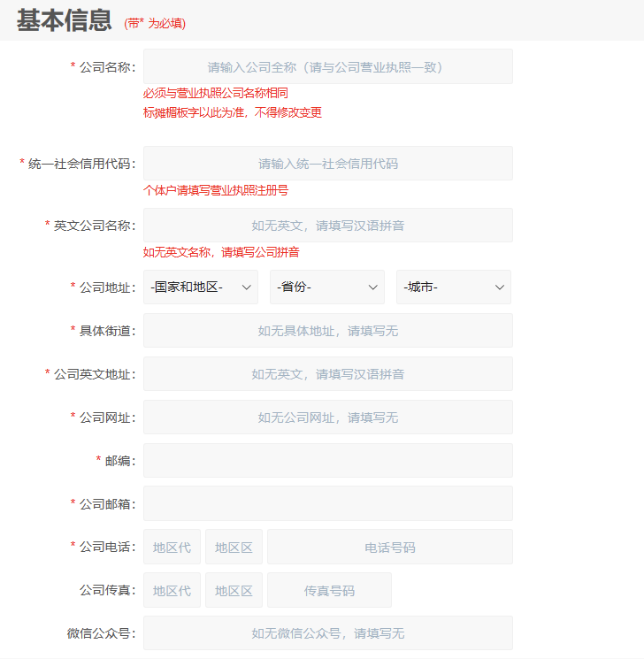Click the 地区区 field in 公司传真 row
644x659 pixels.
tap(234, 590)
